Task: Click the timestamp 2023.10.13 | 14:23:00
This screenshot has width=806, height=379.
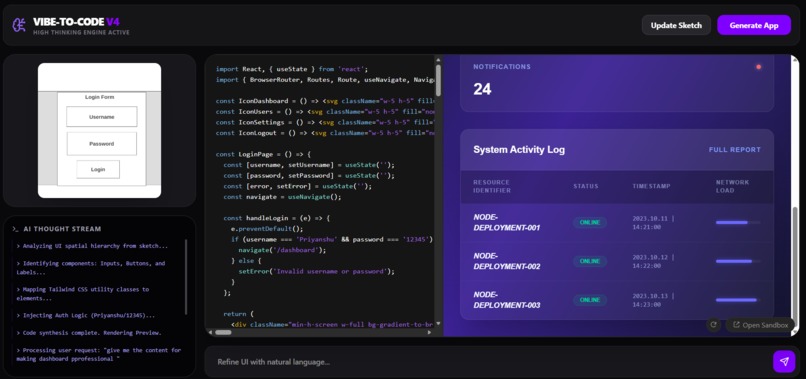Action: click(x=653, y=300)
